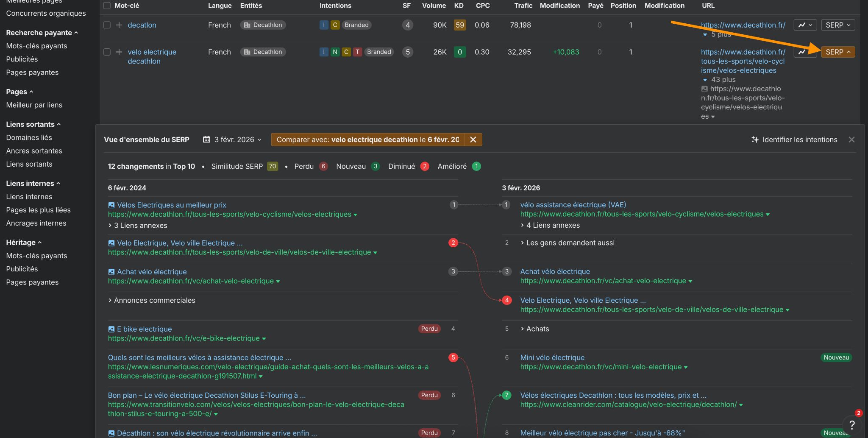The image size is (868, 438).
Task: Check the decatlon keyword row checkbox
Action: (x=107, y=25)
